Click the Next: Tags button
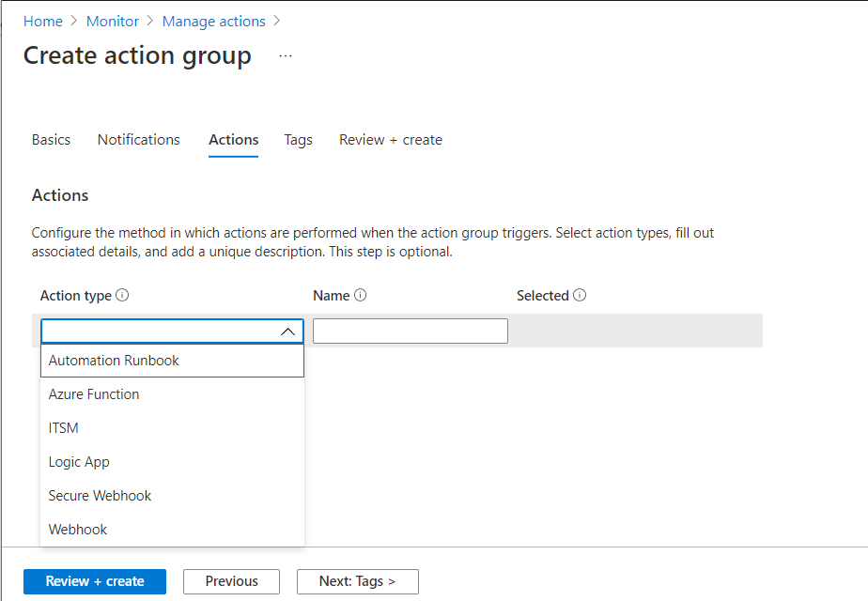Screen dimensions: 868x601 (x=358, y=581)
